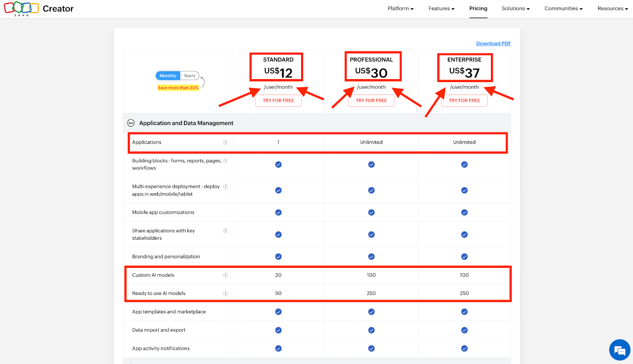Show info tooltip for Applications row
The image size is (633, 364).
pyautogui.click(x=226, y=142)
